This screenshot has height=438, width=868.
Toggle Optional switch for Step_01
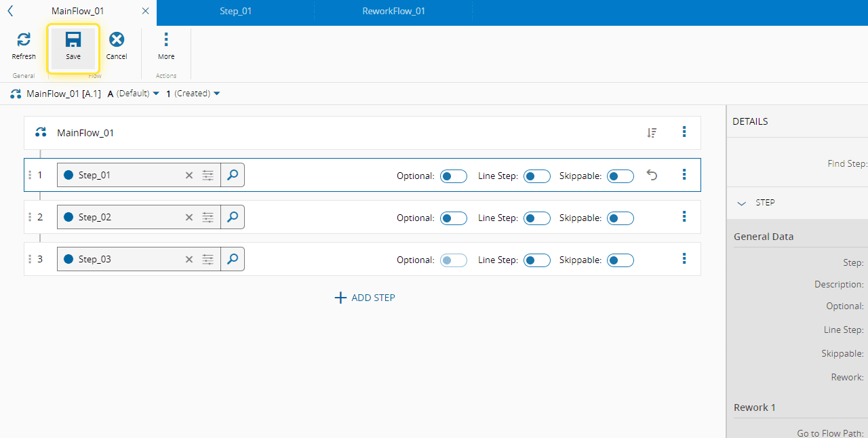click(x=453, y=176)
